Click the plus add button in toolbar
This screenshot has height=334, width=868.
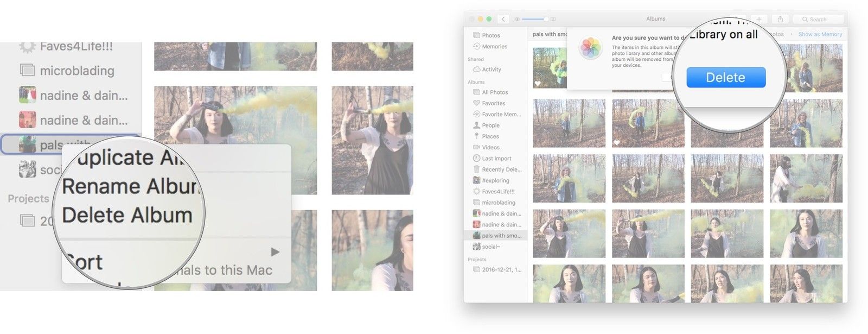coord(758,19)
